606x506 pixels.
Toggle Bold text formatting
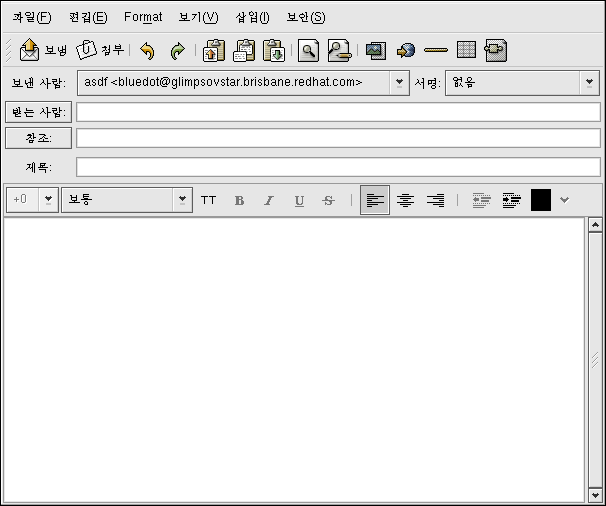coord(239,200)
